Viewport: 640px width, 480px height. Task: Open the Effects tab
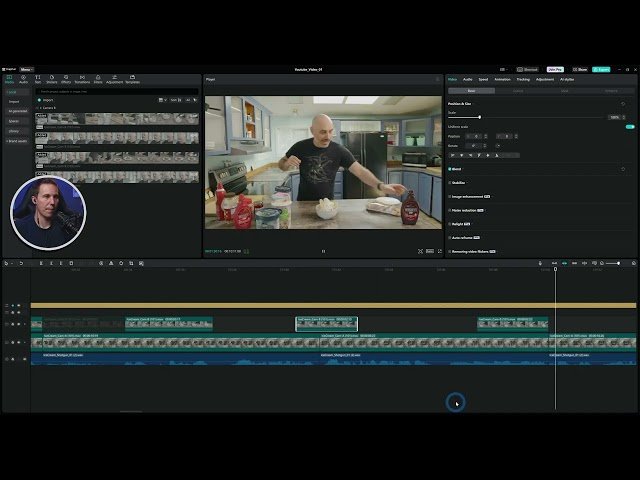pyautogui.click(x=66, y=79)
